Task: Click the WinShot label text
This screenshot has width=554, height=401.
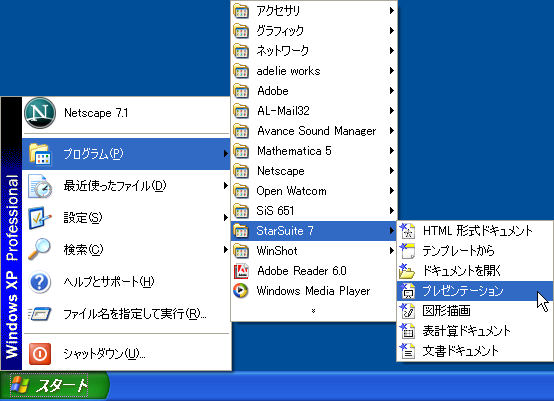Action: (277, 251)
